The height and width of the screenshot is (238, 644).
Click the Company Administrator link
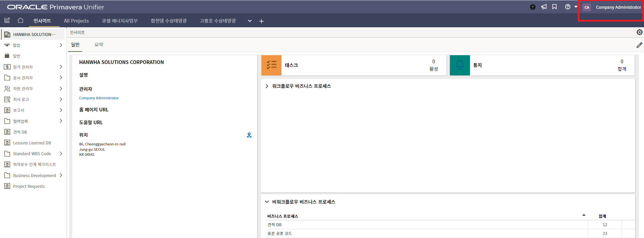coord(99,98)
